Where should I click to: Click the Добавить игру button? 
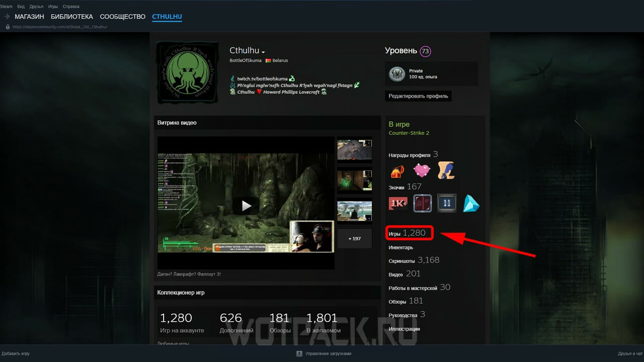15,353
